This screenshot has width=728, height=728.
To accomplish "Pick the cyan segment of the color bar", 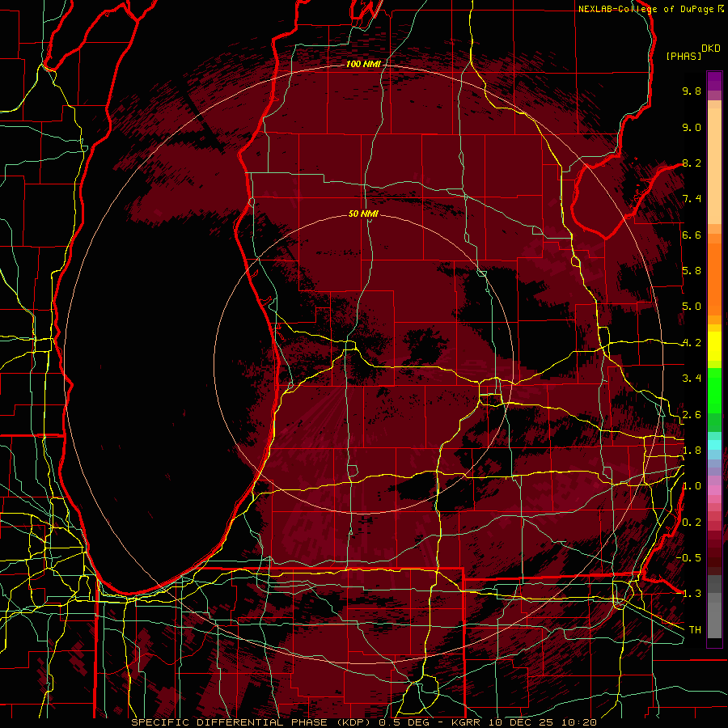I will [714, 445].
